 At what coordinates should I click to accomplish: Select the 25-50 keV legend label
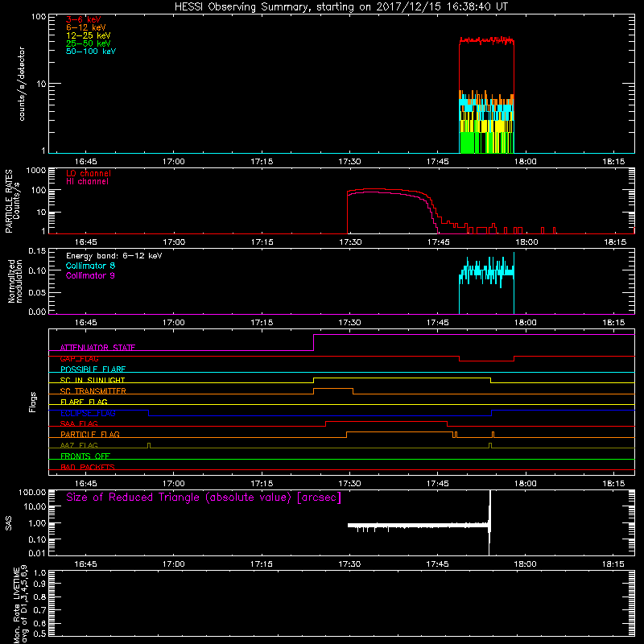pyautogui.click(x=89, y=43)
